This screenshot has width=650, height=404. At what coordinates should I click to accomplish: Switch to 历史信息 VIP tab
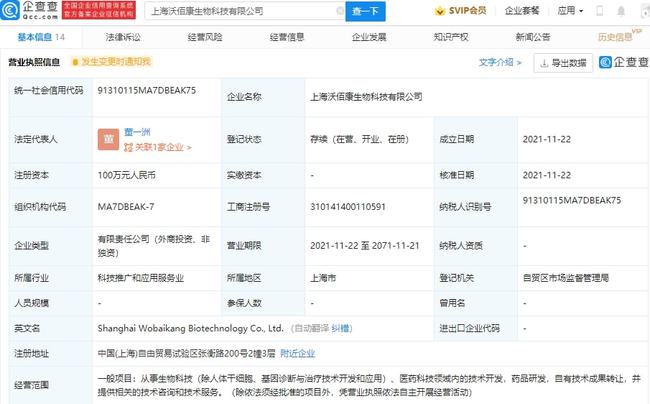(619, 36)
